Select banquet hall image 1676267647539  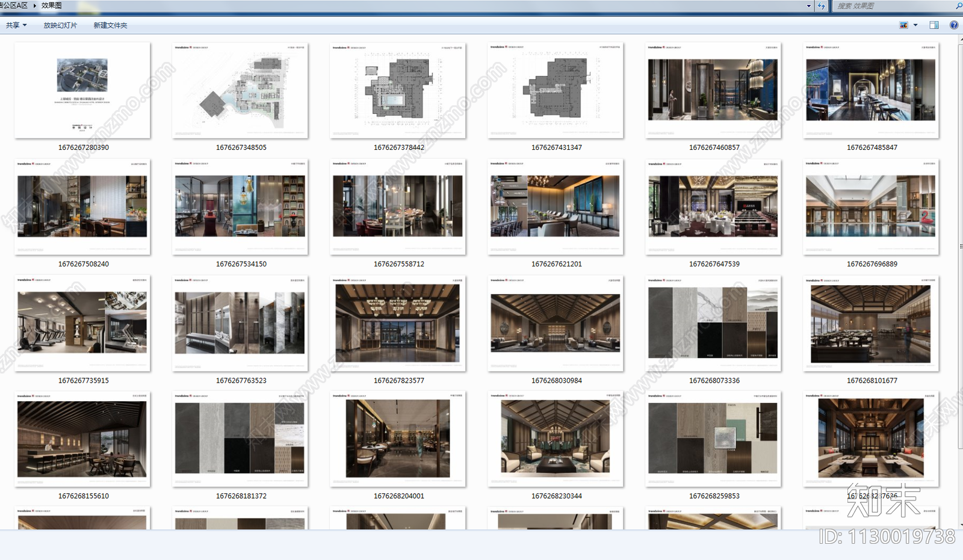713,207
